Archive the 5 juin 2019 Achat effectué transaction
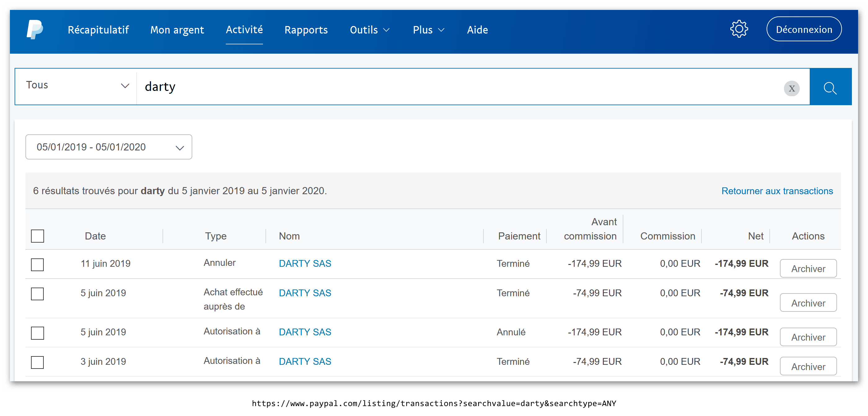This screenshot has height=416, width=868. [x=808, y=303]
